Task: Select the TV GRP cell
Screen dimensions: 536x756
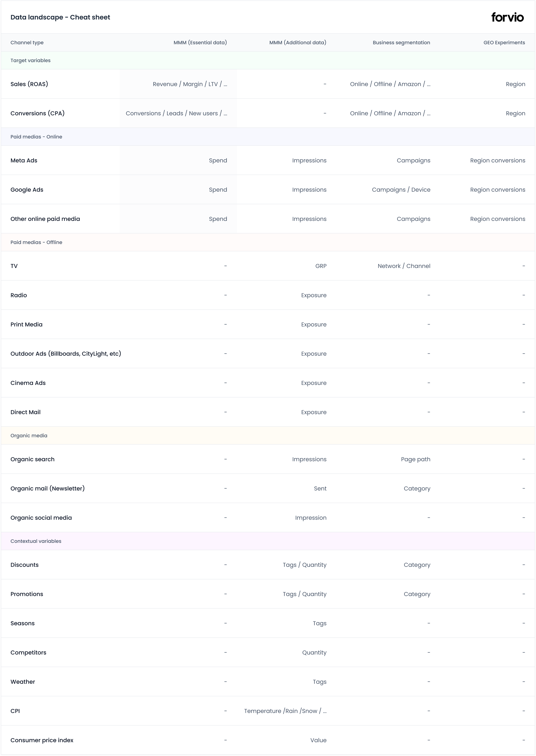Action: click(321, 266)
